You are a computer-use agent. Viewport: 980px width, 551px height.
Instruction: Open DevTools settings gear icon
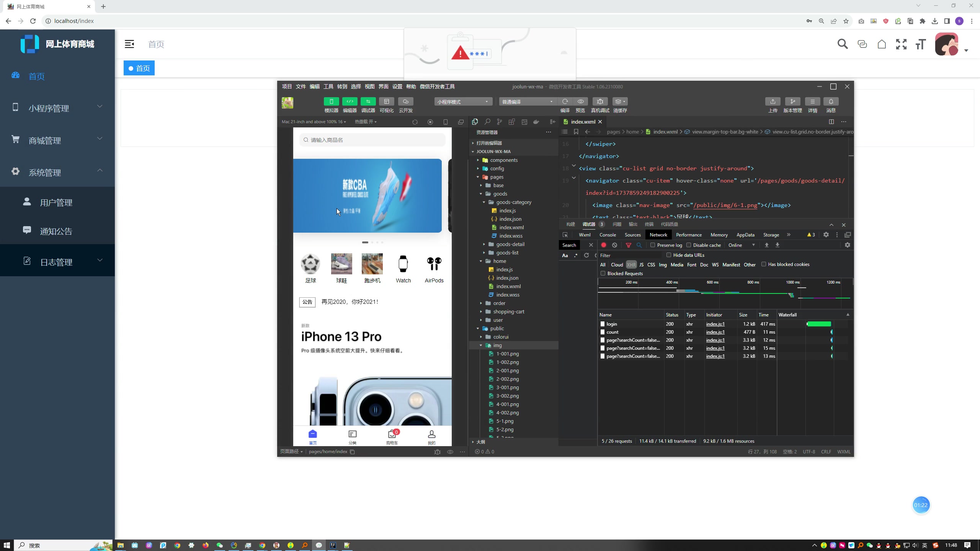826,235
